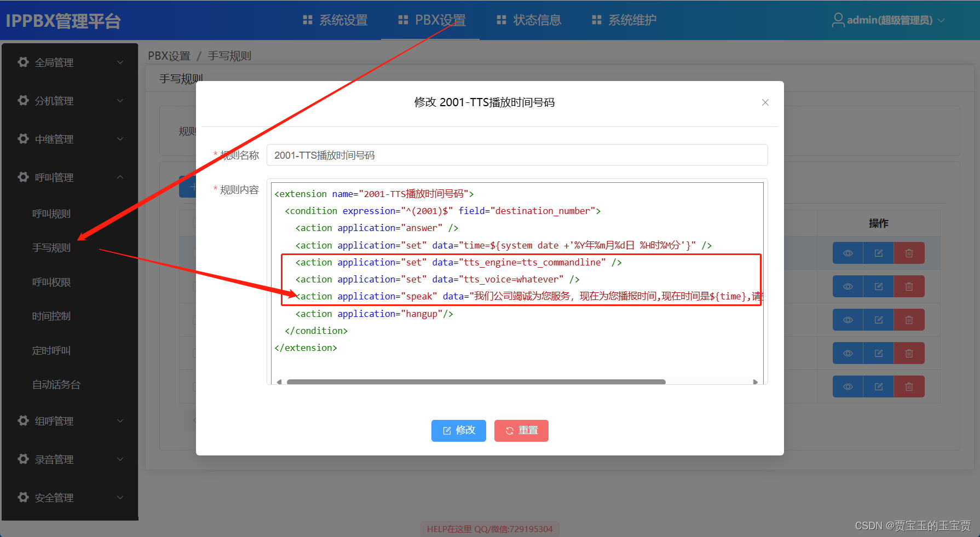The image size is (980, 537).
Task: Open 呼叫权限 submenu item
Action: pos(51,282)
